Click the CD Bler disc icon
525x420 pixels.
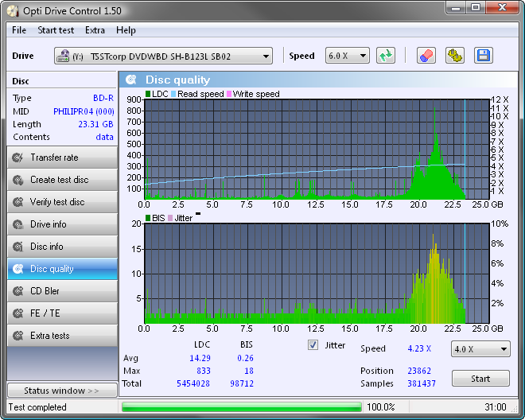pos(17,291)
